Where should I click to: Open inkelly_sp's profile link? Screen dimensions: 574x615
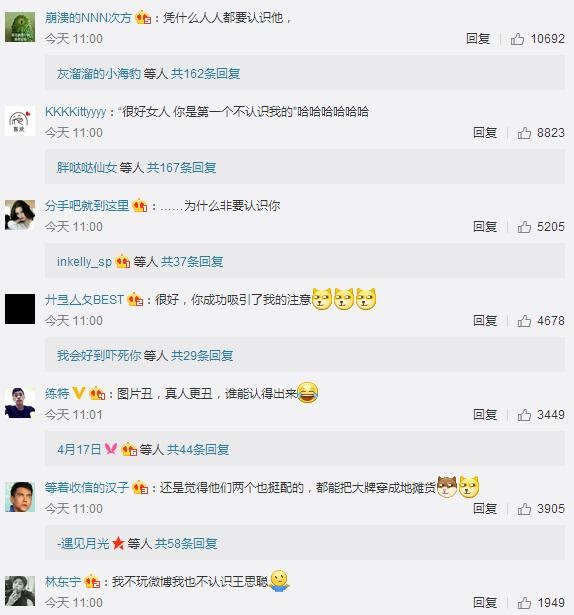tap(84, 262)
